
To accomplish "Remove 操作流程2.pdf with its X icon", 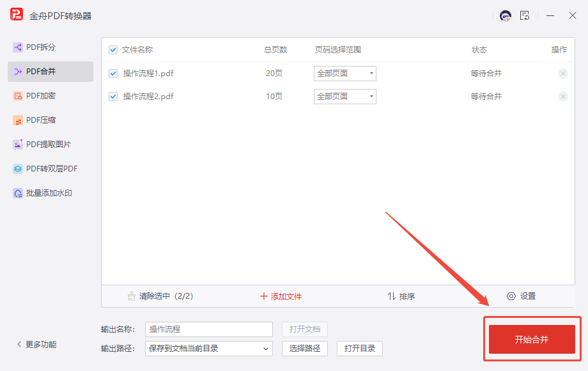I will pos(563,97).
